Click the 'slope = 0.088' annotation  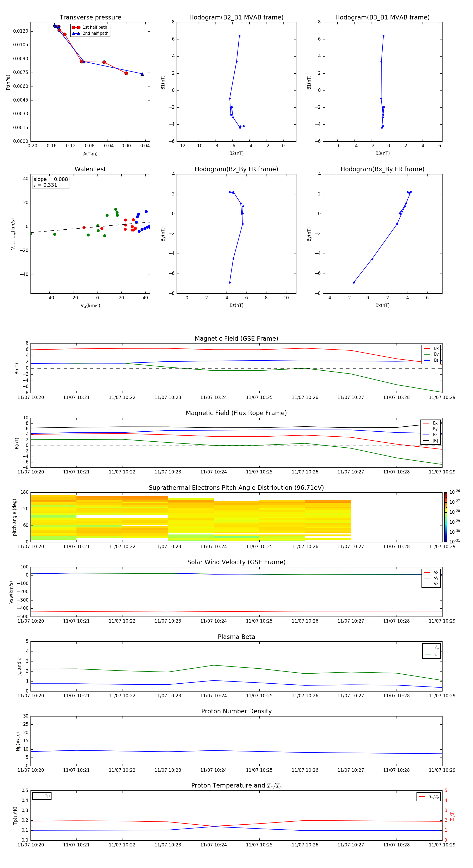tap(50, 179)
